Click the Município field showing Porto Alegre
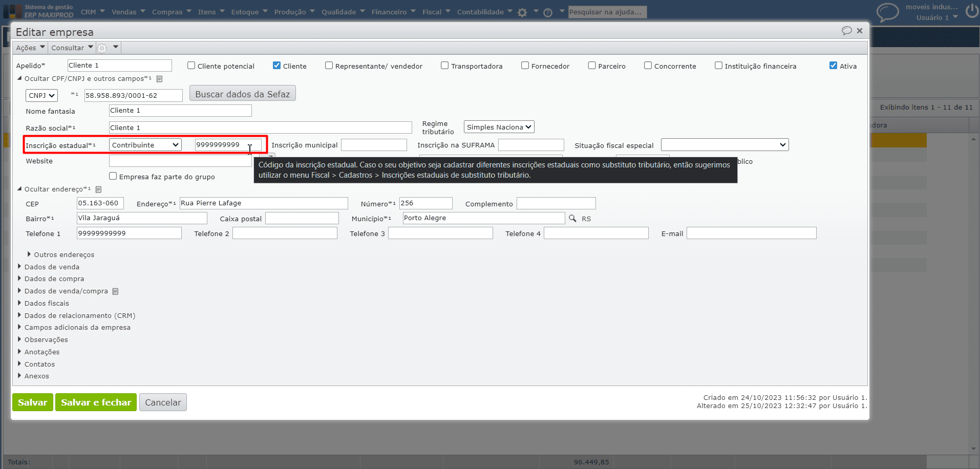The width and height of the screenshot is (980, 469). pos(484,218)
